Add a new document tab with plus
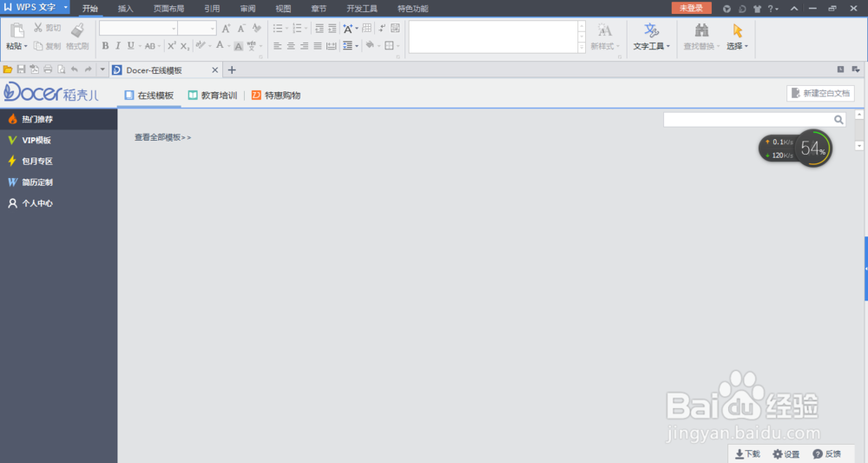 point(232,69)
